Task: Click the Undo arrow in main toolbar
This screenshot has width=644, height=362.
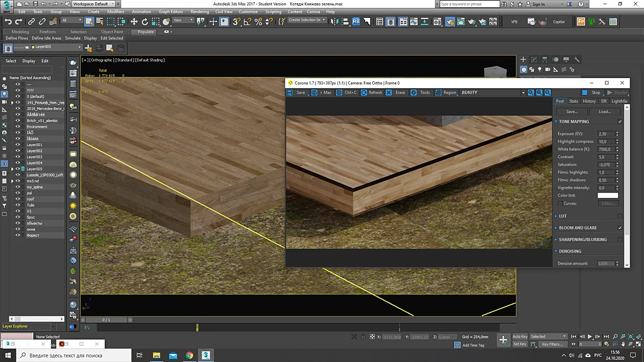Action: click(8, 21)
